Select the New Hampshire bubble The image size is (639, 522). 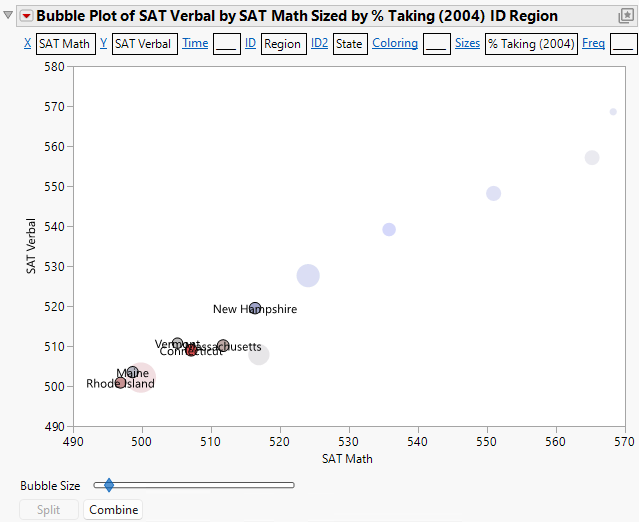coord(255,308)
